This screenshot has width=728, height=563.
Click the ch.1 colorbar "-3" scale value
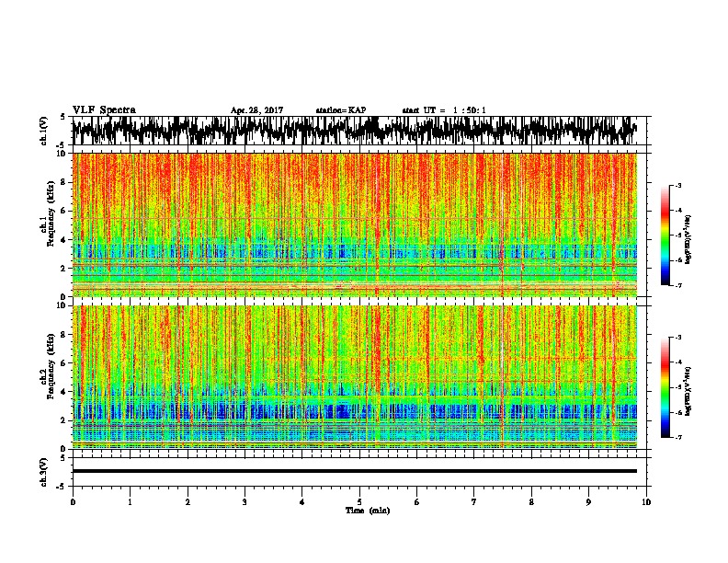coord(678,186)
